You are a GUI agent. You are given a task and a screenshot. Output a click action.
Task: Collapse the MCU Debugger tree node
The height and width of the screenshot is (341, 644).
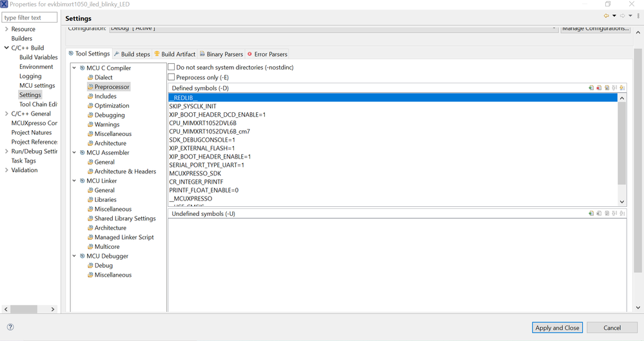(74, 256)
